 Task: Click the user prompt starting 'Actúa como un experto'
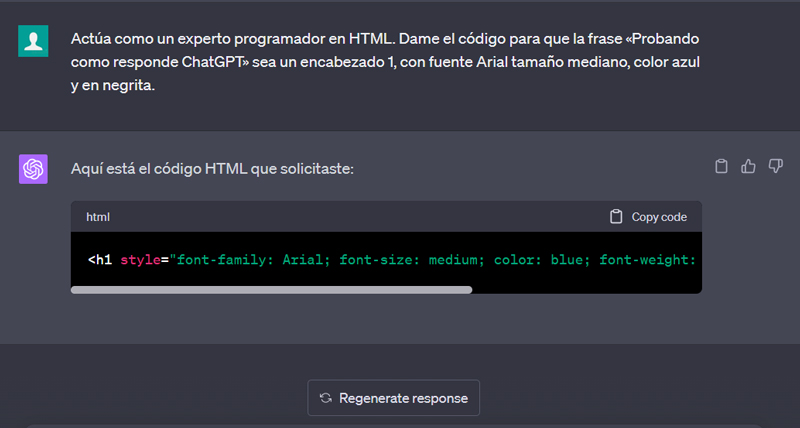click(x=385, y=62)
